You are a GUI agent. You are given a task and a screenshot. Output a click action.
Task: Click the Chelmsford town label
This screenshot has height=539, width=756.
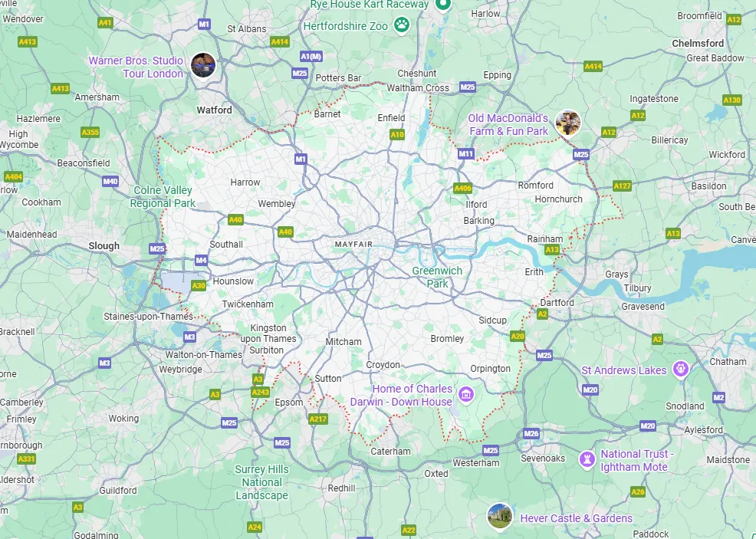698,44
